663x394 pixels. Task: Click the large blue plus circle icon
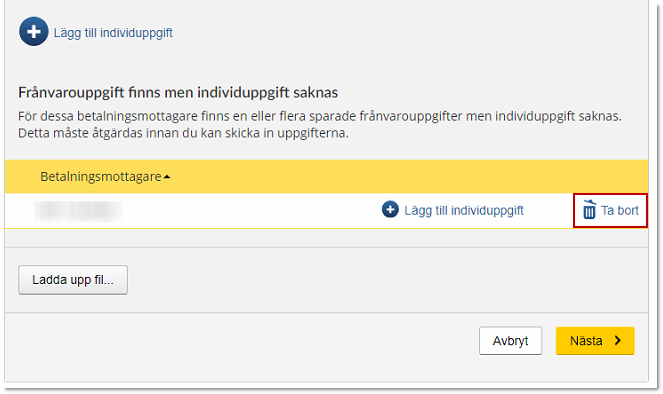pos(33,32)
